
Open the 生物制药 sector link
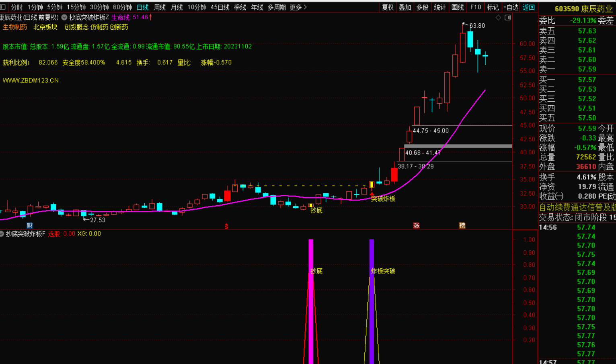pos(15,27)
